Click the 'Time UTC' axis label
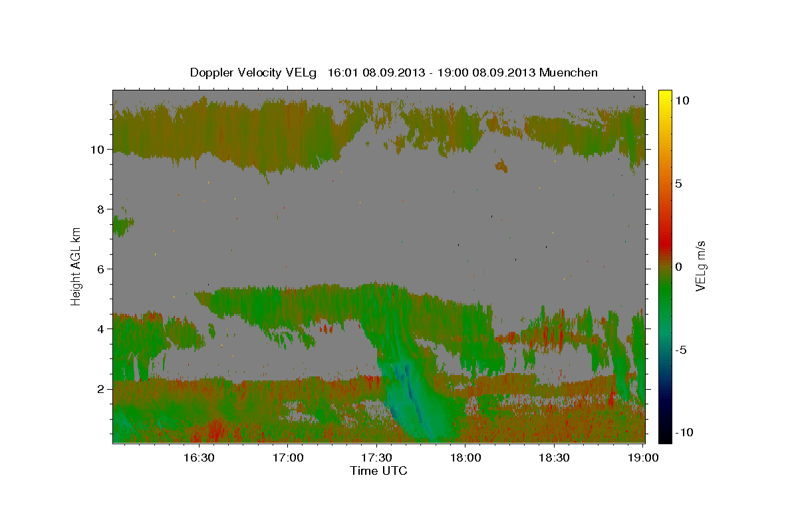 (378, 471)
